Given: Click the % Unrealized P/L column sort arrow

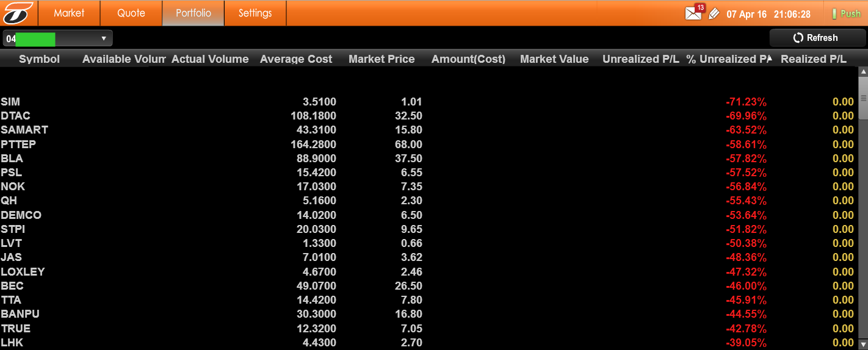Looking at the screenshot, I should point(769,59).
